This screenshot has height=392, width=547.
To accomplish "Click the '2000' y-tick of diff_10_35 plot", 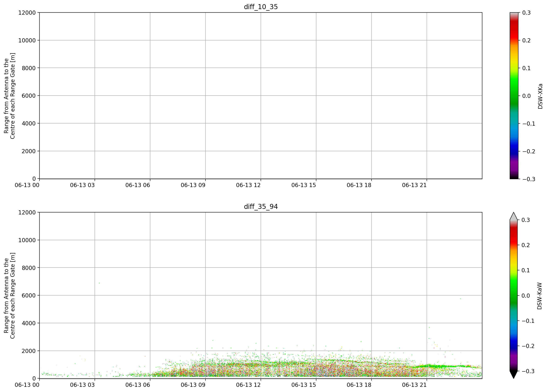I will (29, 151).
